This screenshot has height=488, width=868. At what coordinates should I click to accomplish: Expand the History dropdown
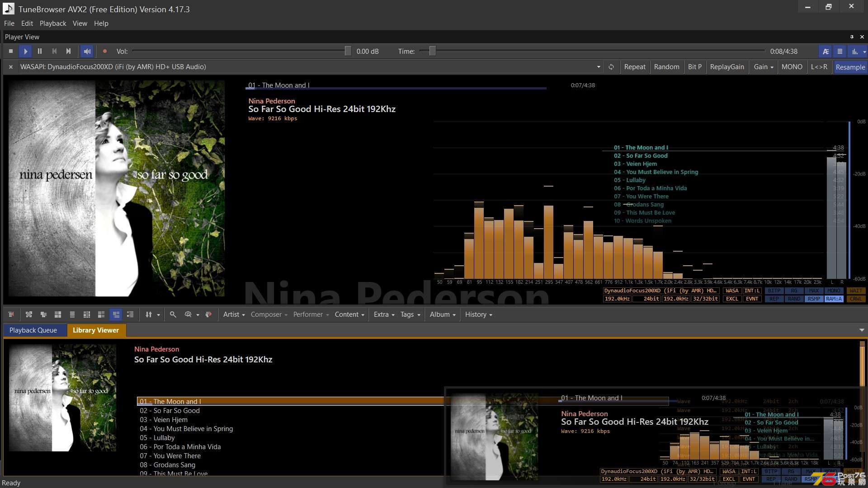tap(478, 314)
